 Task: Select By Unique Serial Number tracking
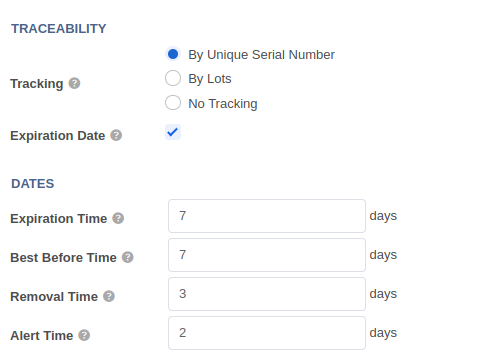[173, 54]
